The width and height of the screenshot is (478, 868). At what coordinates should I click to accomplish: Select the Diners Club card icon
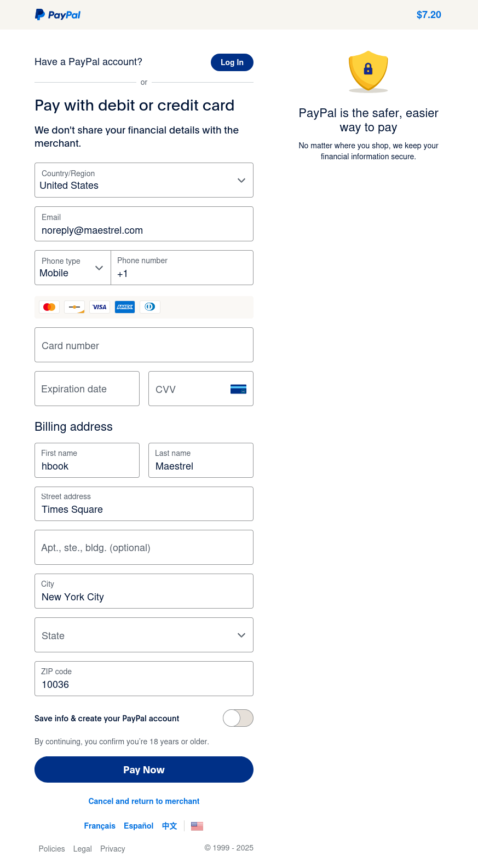pyautogui.click(x=149, y=307)
